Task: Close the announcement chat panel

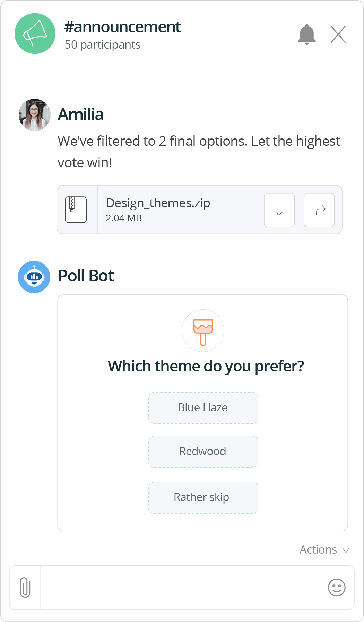Action: tap(338, 34)
